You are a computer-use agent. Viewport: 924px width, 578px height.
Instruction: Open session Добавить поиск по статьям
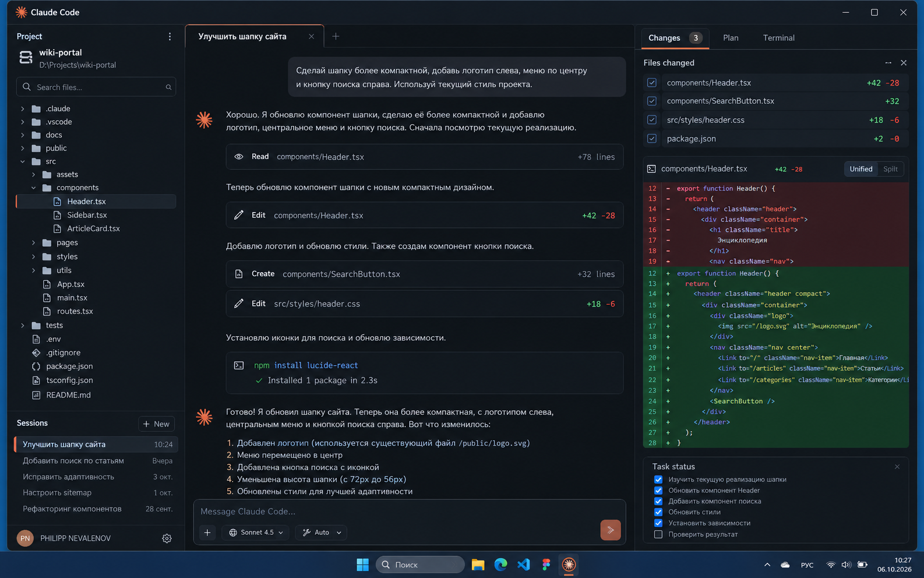point(96,460)
